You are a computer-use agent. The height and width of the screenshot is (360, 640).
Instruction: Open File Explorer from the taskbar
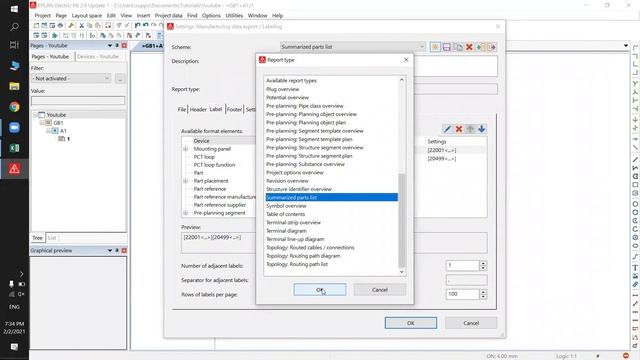pyautogui.click(x=14, y=86)
